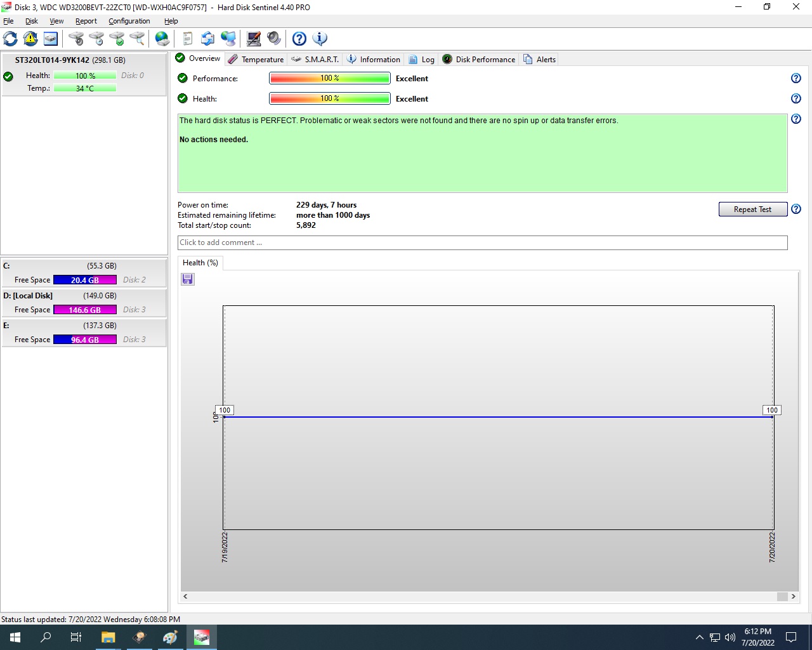
Task: Click the disk with green checkmark icon
Action: (117, 39)
